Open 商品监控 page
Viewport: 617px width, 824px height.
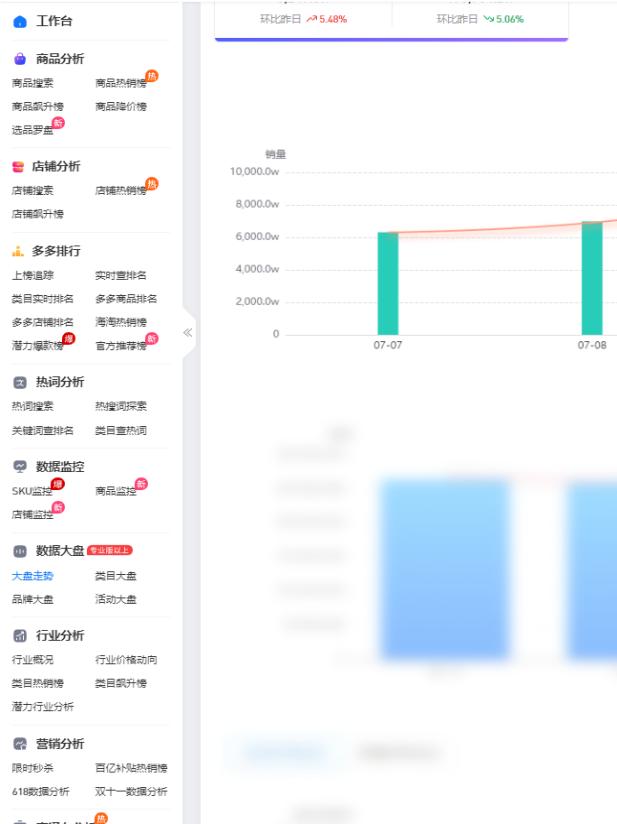tap(116, 491)
